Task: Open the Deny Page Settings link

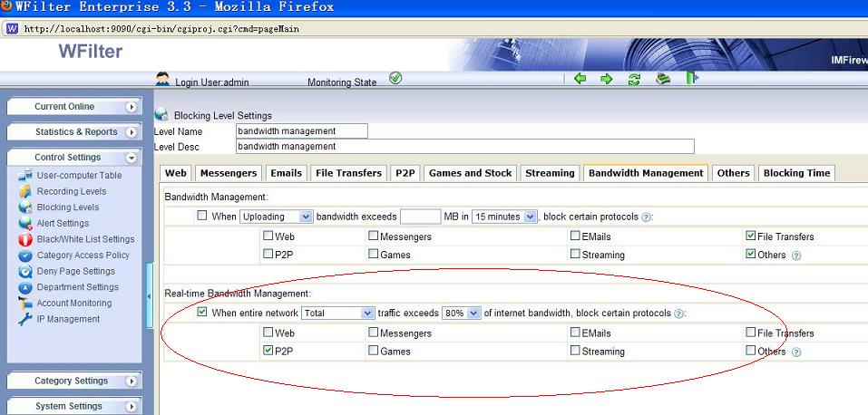Action: click(76, 272)
